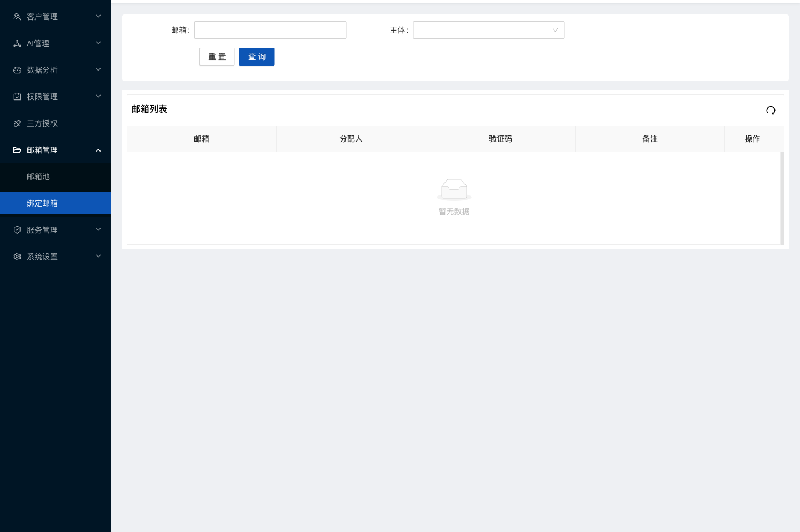This screenshot has height=532, width=800.
Task: Click the 验证码 column header
Action: pos(501,139)
